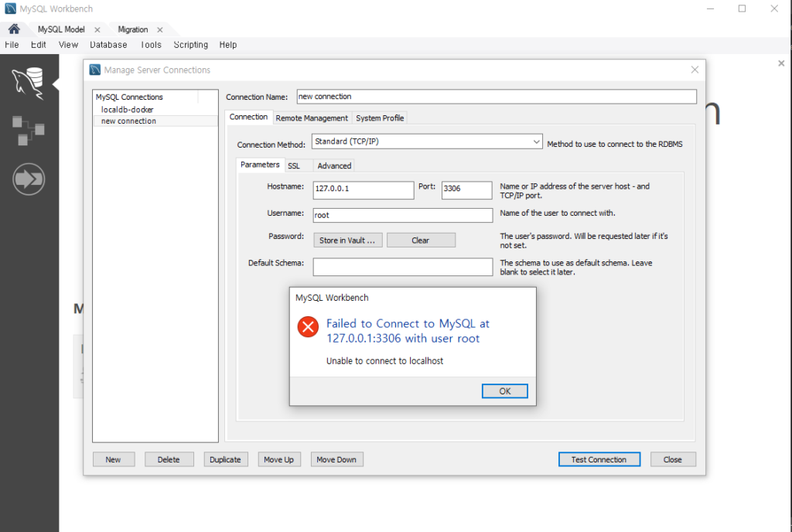Minimize the MySQL Workbench window
The width and height of the screenshot is (792, 532).
coord(710,9)
